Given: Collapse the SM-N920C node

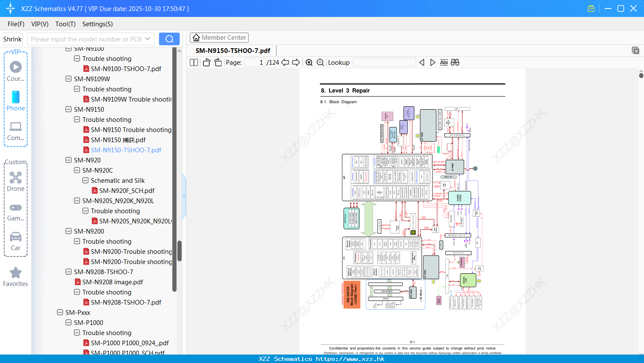Looking at the screenshot, I should 77,170.
